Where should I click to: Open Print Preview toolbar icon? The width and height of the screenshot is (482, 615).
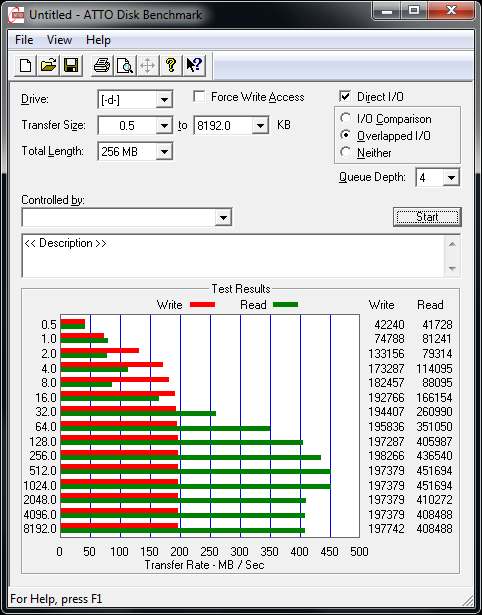point(125,65)
